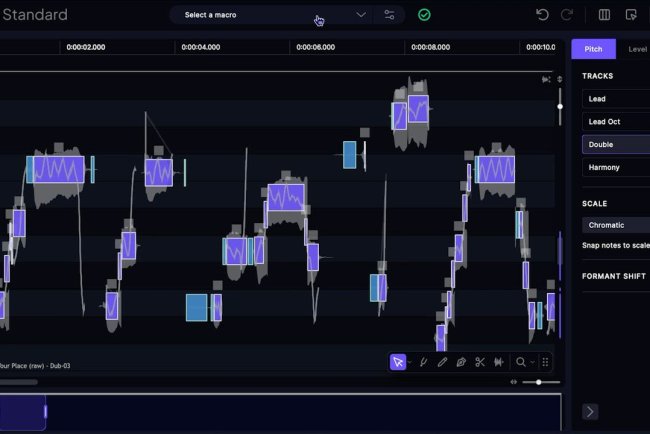
Task: Click the 0:00:10.0 ruler mark
Action: click(x=541, y=47)
